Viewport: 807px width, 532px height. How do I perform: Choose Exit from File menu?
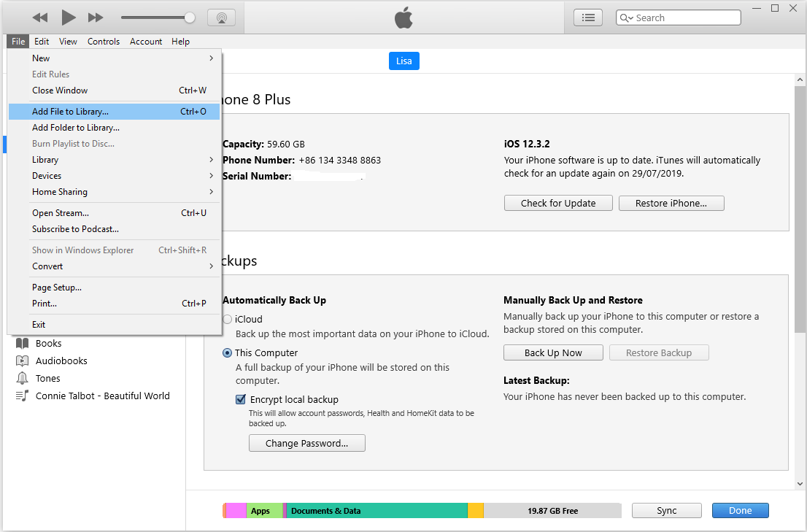pyautogui.click(x=115, y=325)
